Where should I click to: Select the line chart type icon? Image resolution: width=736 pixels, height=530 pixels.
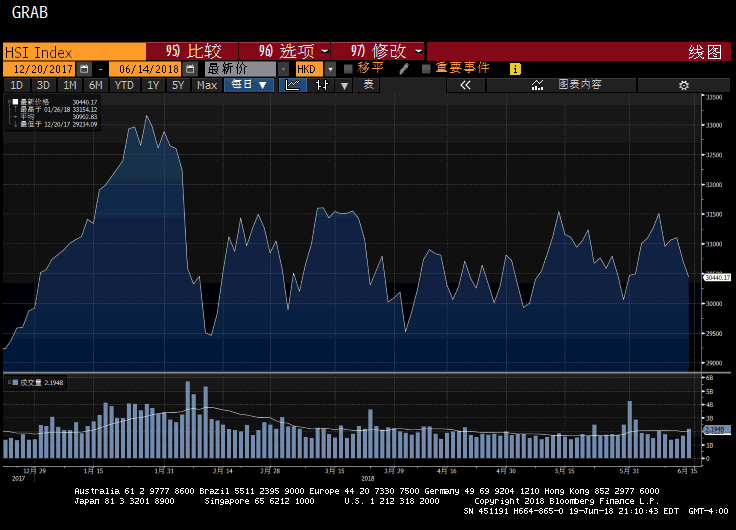click(x=293, y=85)
